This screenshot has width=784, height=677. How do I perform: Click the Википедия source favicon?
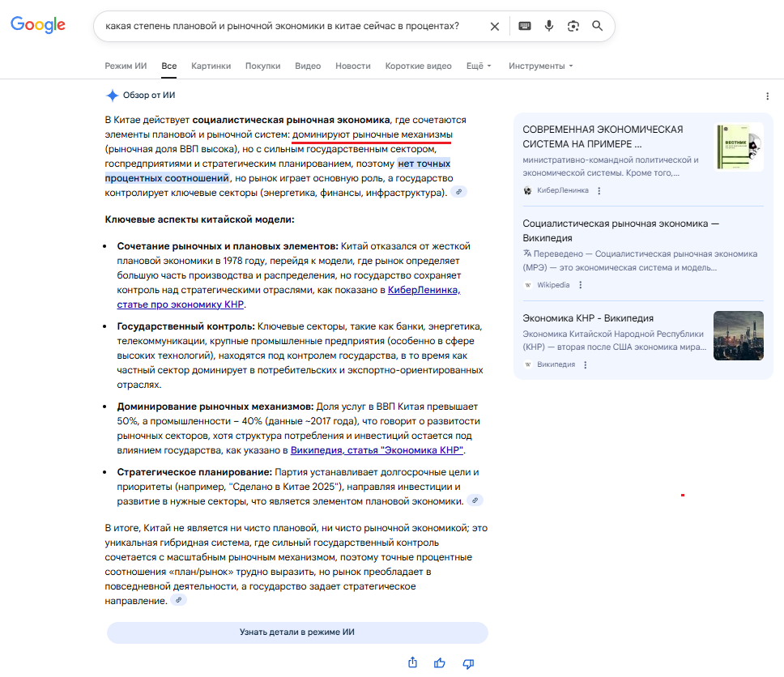(x=527, y=364)
